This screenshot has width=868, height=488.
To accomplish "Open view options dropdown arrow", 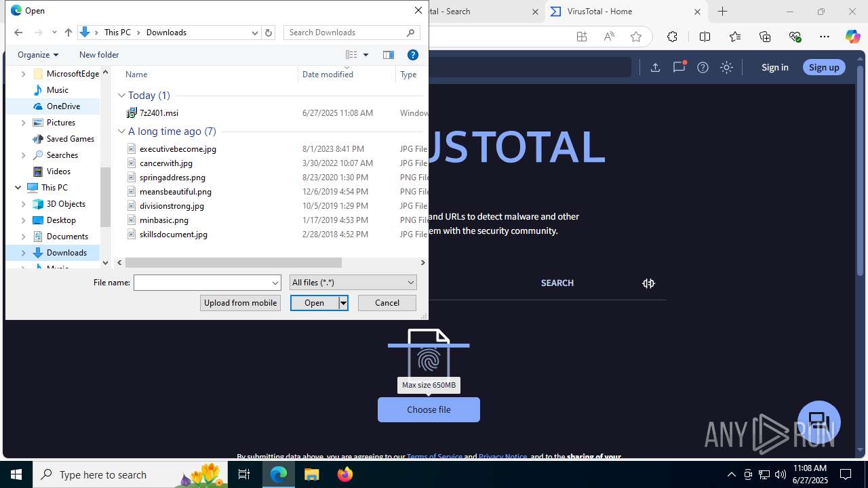I will click(366, 55).
